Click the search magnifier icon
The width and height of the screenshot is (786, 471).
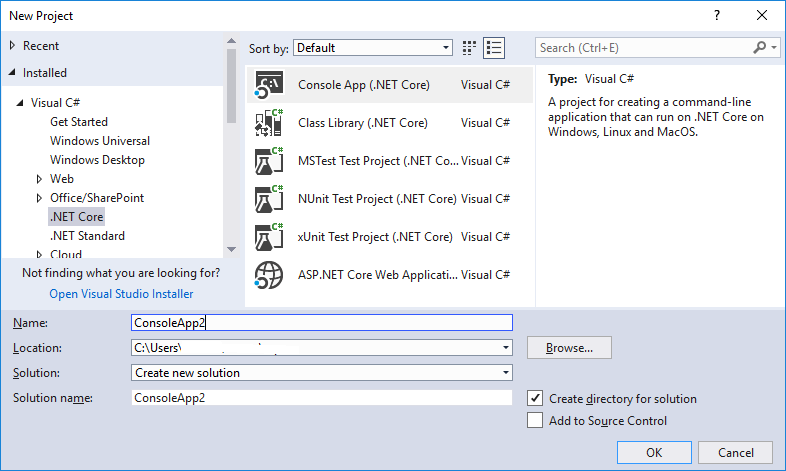tap(760, 48)
